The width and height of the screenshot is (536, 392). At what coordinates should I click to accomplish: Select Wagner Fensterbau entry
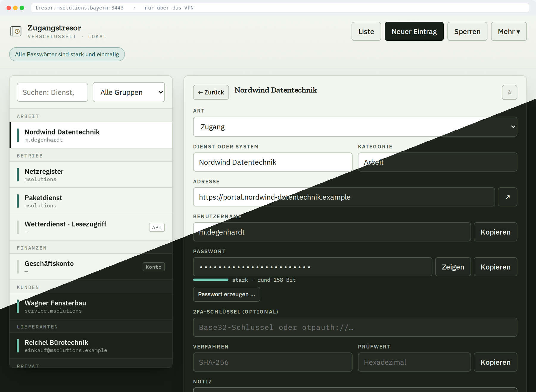(91, 306)
